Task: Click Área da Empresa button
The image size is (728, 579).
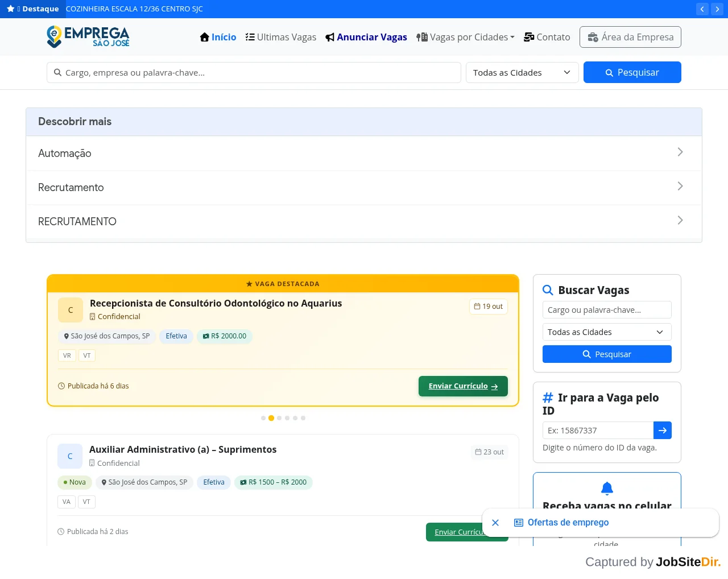Action: coord(630,37)
